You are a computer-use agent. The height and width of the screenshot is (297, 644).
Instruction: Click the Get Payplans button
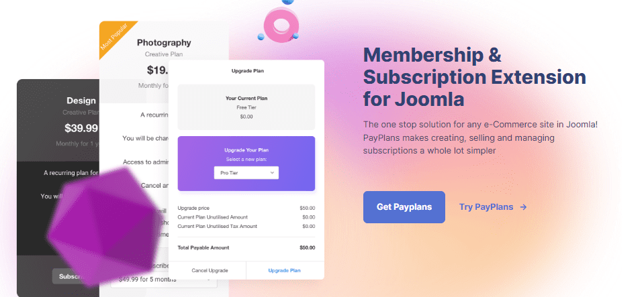point(404,207)
